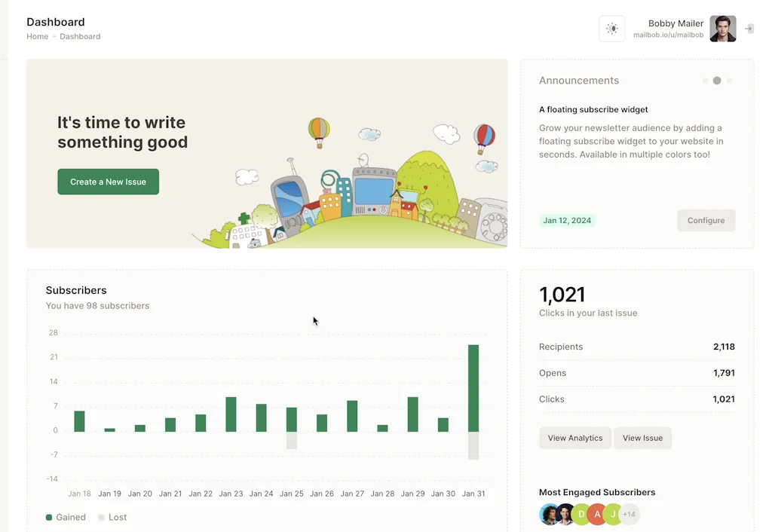Toggle the light/dark theme switch
This screenshot has width=772, height=532.
point(611,29)
